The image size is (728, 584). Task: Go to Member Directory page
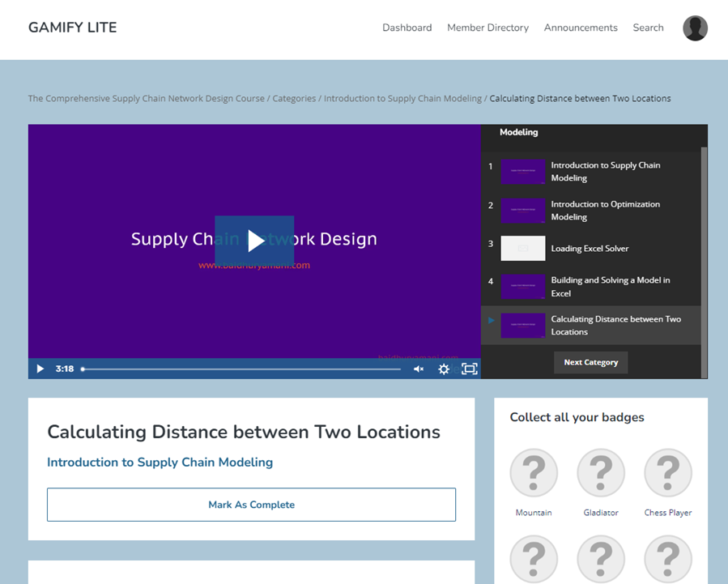click(487, 28)
